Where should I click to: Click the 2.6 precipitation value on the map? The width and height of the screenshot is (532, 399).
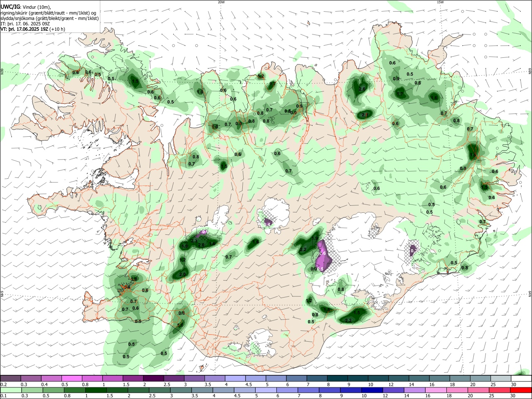point(362,89)
